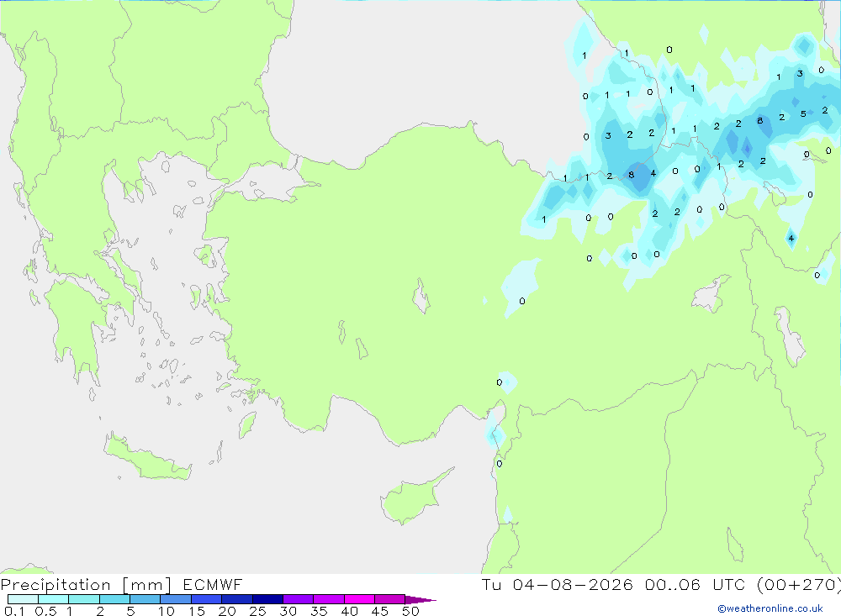Click the legend scale label "0.5"

coord(45,611)
